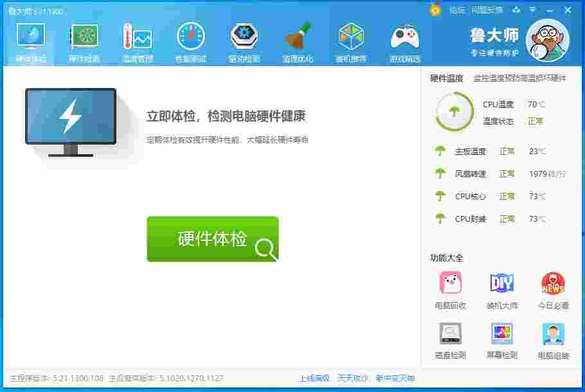Open the technician portrait icon in 功能大全
Screen dimensions: 585x392
pyautogui.click(x=553, y=334)
